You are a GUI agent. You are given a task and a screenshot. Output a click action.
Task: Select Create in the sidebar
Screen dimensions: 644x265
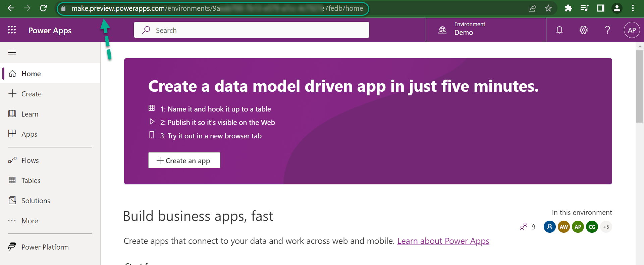50,94
